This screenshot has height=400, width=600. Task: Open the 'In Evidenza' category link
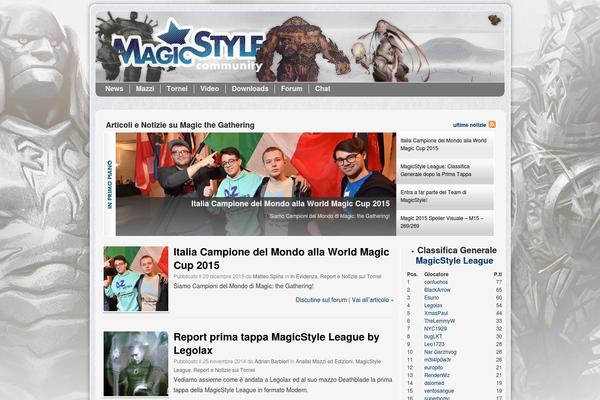point(303,276)
